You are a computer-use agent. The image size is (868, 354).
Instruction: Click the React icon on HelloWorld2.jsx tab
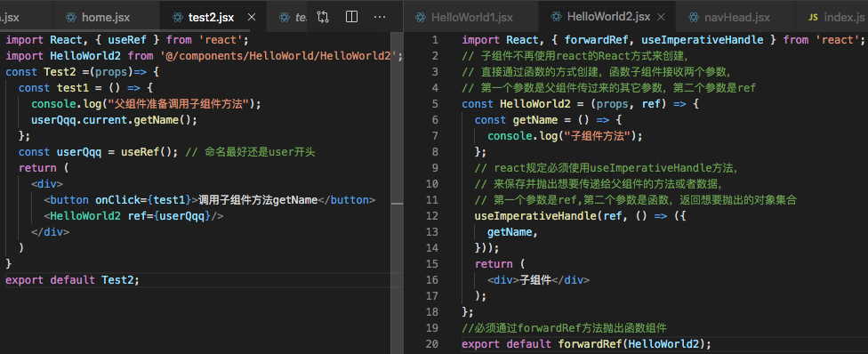[556, 17]
